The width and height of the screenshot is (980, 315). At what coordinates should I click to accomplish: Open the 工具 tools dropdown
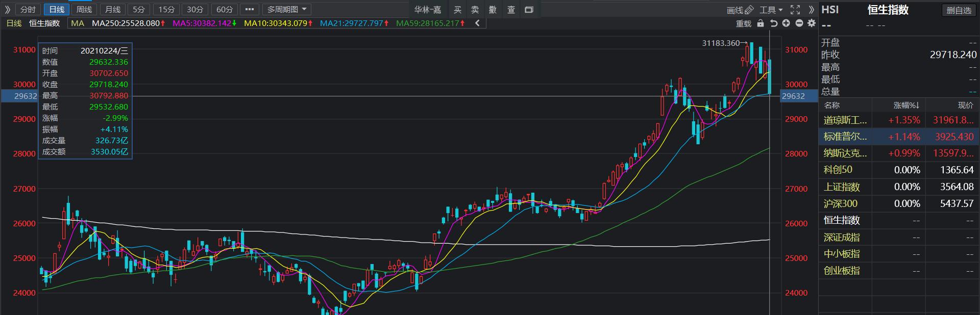771,10
